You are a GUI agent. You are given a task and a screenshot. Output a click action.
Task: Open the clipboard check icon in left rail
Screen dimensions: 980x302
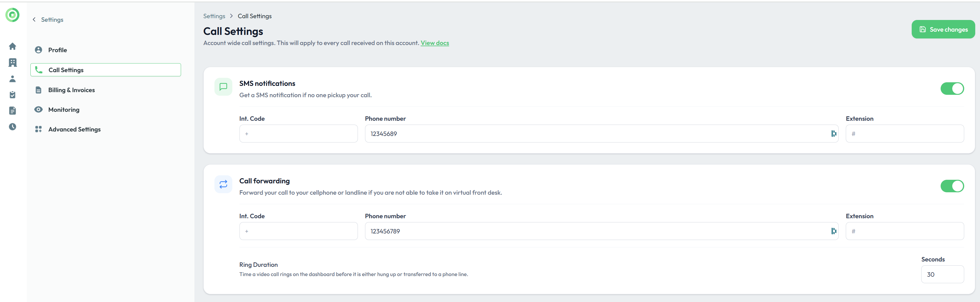point(13,95)
